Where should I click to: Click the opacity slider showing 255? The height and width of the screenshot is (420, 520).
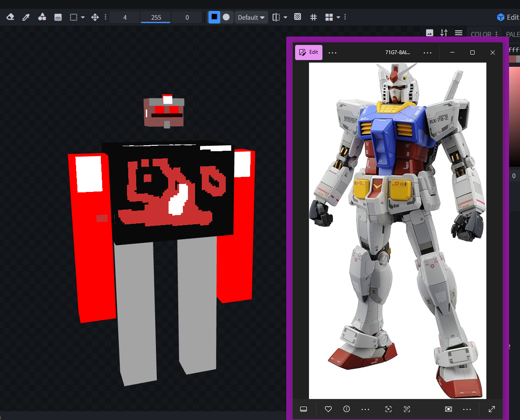[x=156, y=17]
